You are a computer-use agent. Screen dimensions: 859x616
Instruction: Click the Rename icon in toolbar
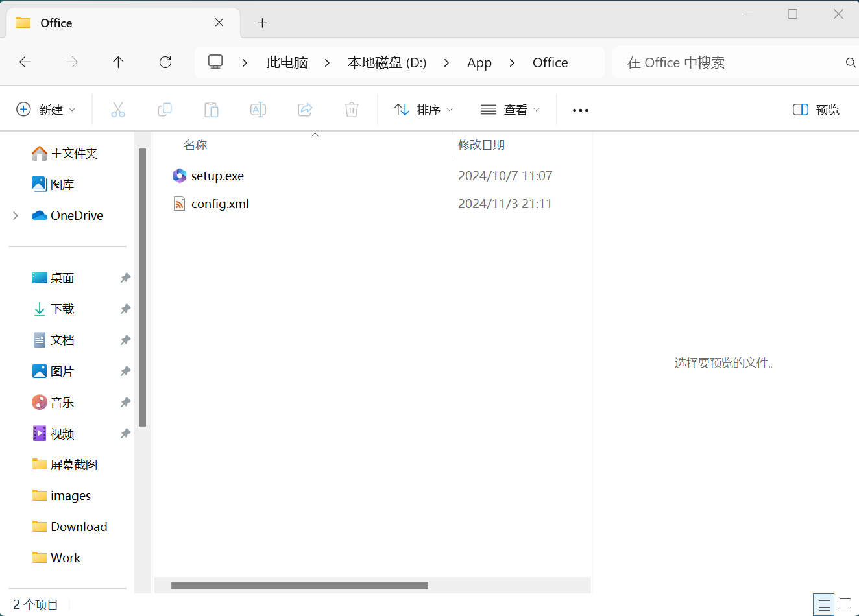click(258, 110)
